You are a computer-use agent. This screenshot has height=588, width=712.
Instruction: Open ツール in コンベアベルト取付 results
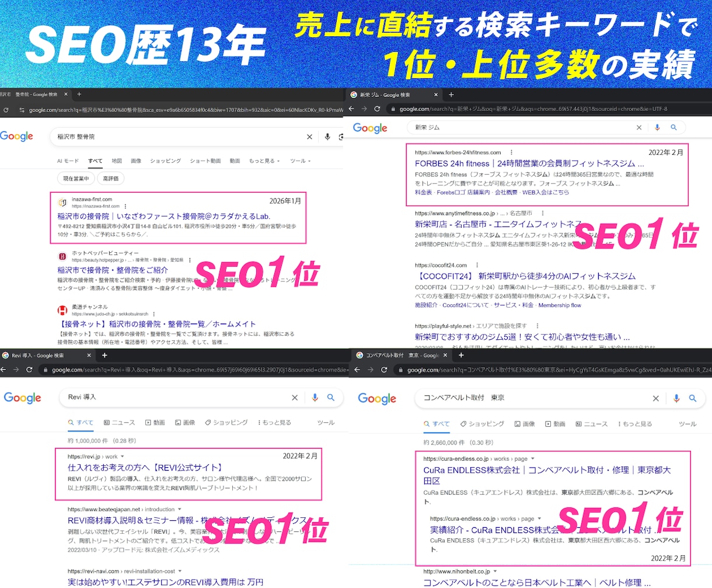687,424
